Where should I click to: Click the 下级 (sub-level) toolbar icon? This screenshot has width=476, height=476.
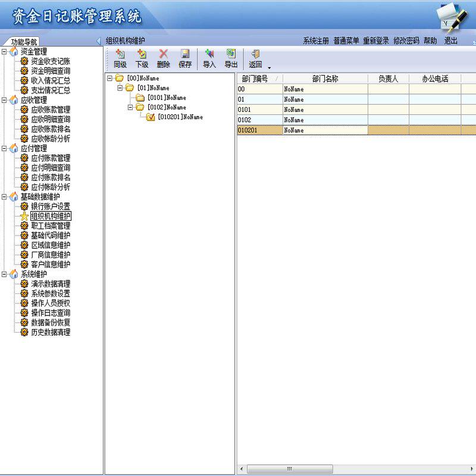[142, 58]
